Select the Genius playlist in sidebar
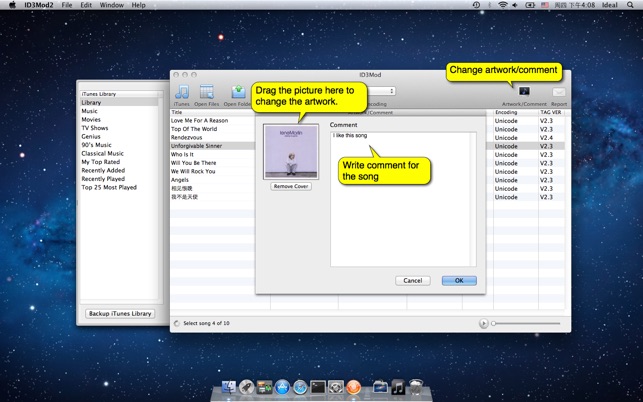Screen dimensions: 643x402 point(119,137)
